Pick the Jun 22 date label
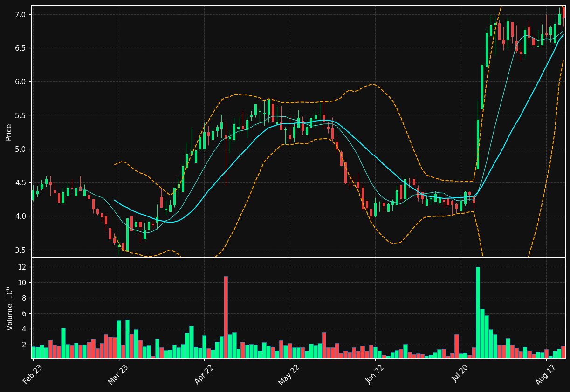Screen dimensions: 570x392 [375, 374]
